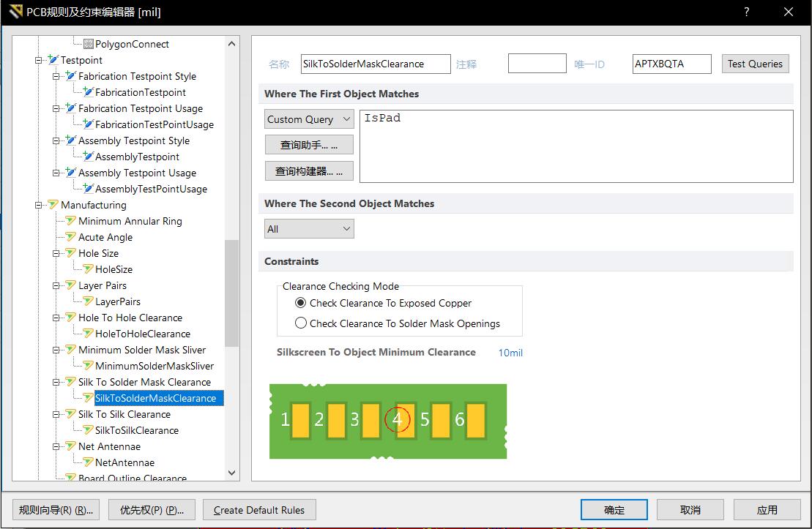The image size is (812, 529).
Task: Collapse the Layer Pairs node
Action: pyautogui.click(x=56, y=285)
